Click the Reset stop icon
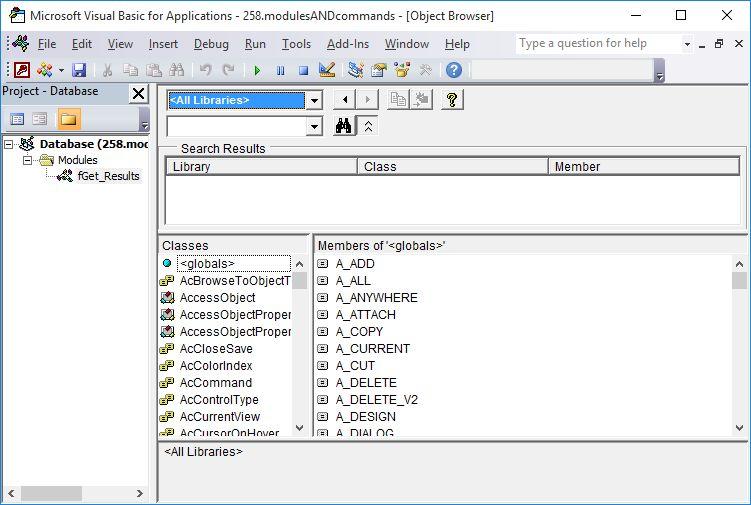 tap(303, 70)
